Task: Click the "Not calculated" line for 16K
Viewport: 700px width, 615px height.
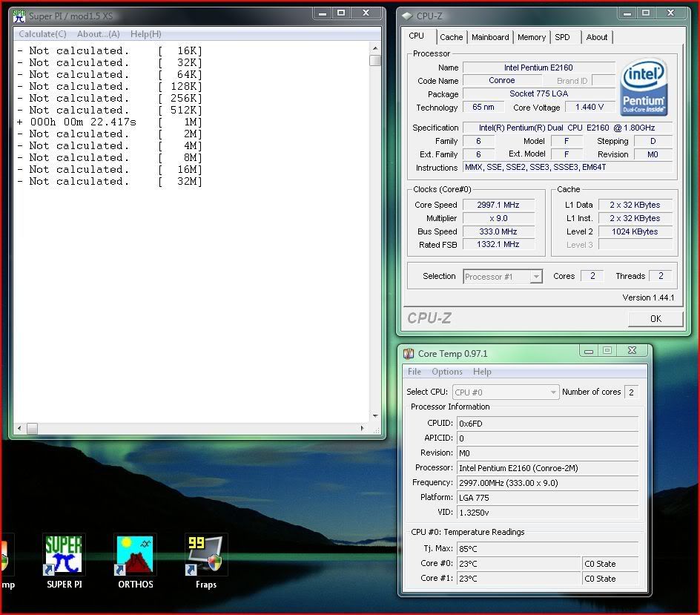Action: (110, 50)
